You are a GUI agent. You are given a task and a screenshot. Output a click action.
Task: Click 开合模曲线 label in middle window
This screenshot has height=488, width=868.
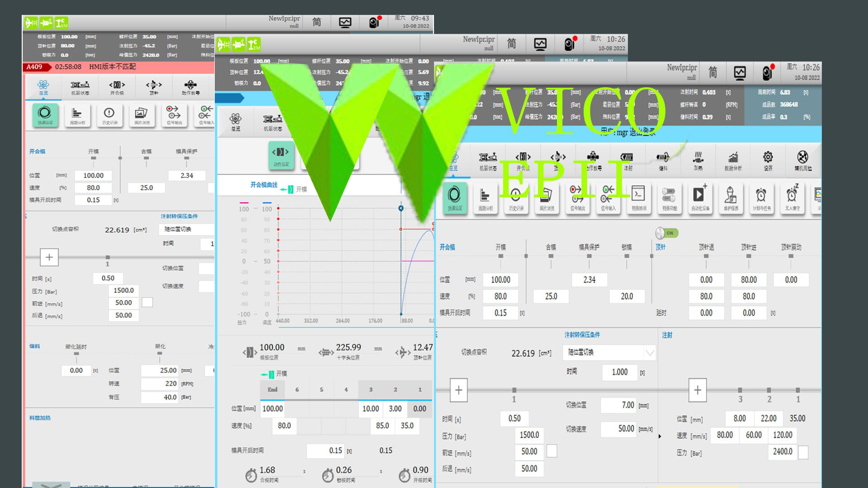coord(264,185)
